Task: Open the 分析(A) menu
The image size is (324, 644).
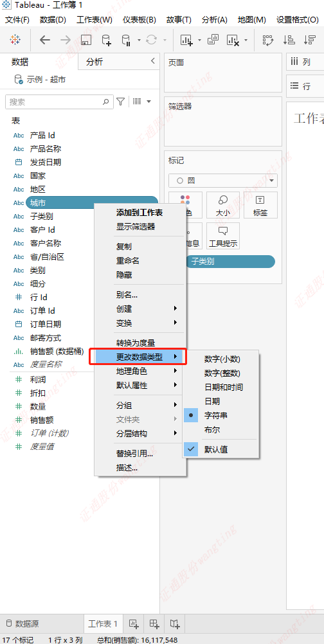Action: 214,20
